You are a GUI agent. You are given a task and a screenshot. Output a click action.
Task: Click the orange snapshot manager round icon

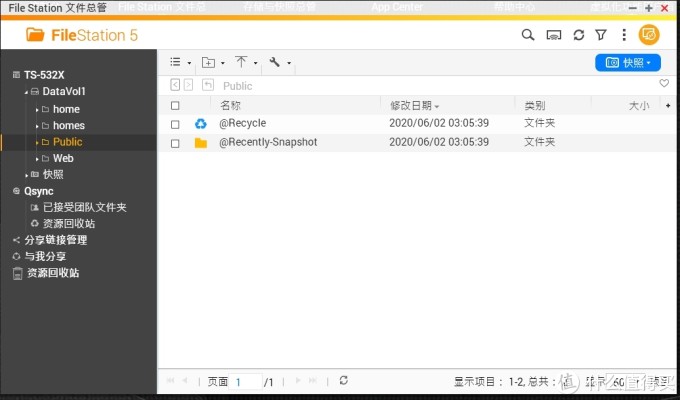pyautogui.click(x=649, y=35)
